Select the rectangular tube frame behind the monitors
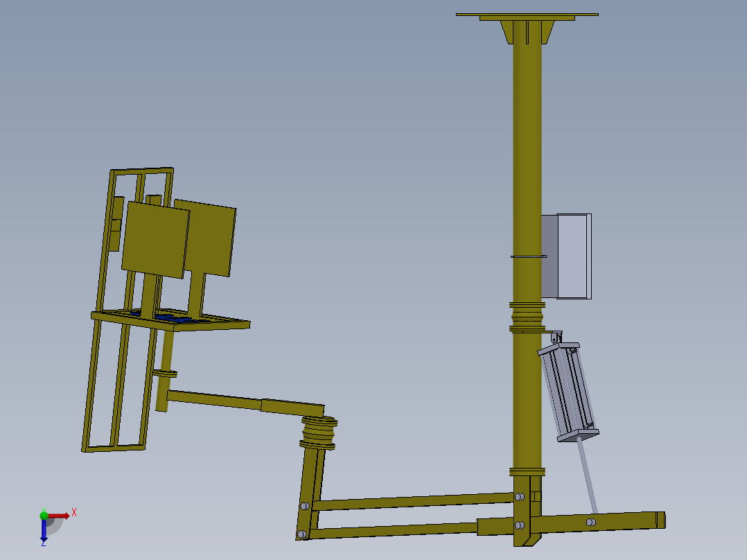Screen dimensions: 747x560 point(128,310)
